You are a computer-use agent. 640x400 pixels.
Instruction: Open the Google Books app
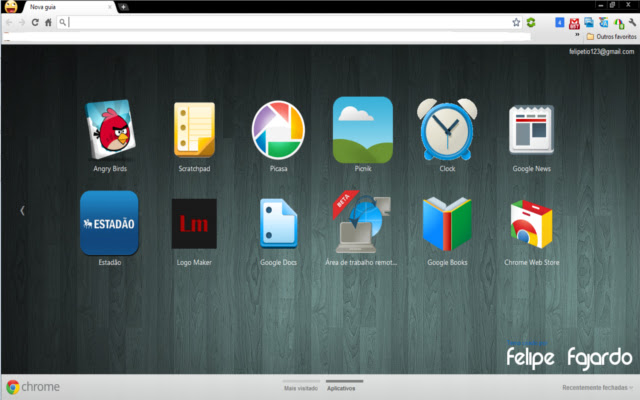click(x=447, y=224)
